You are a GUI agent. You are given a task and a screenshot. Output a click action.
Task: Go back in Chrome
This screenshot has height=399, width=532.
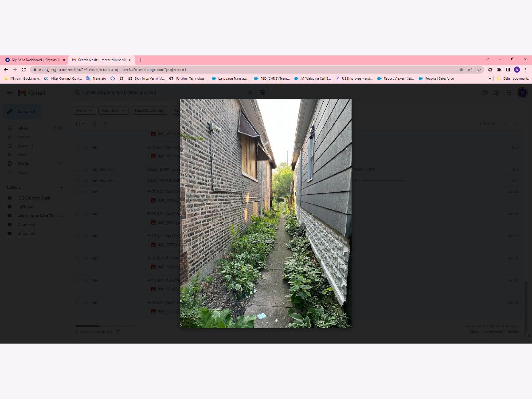pos(6,70)
